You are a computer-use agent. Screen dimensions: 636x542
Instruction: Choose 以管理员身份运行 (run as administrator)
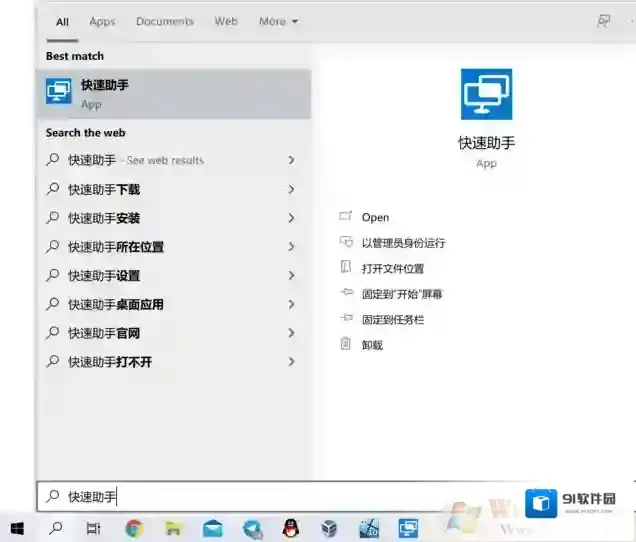(403, 243)
